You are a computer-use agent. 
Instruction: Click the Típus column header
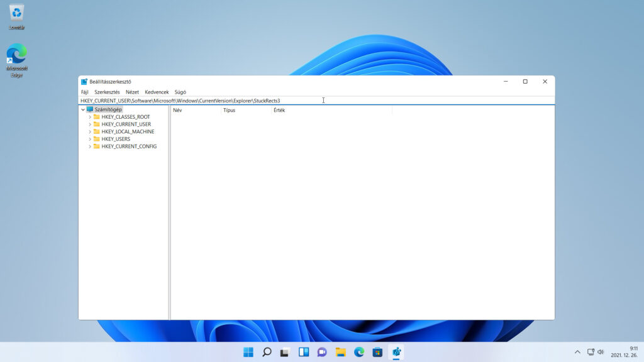247,110
